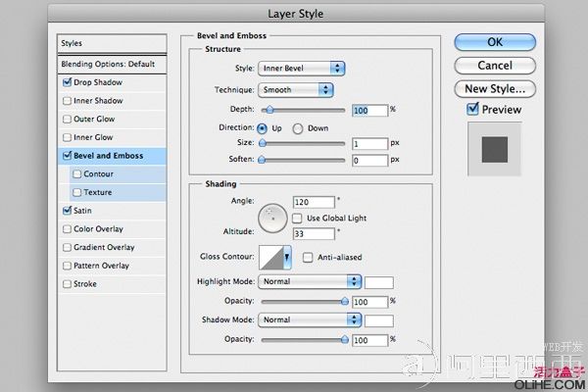
Task: Click the Angle input field
Action: coord(314,202)
